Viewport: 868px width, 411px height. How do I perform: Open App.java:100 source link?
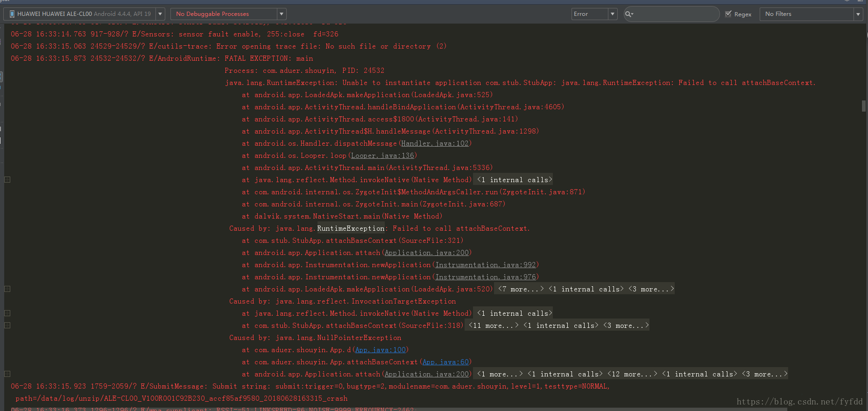pos(381,350)
